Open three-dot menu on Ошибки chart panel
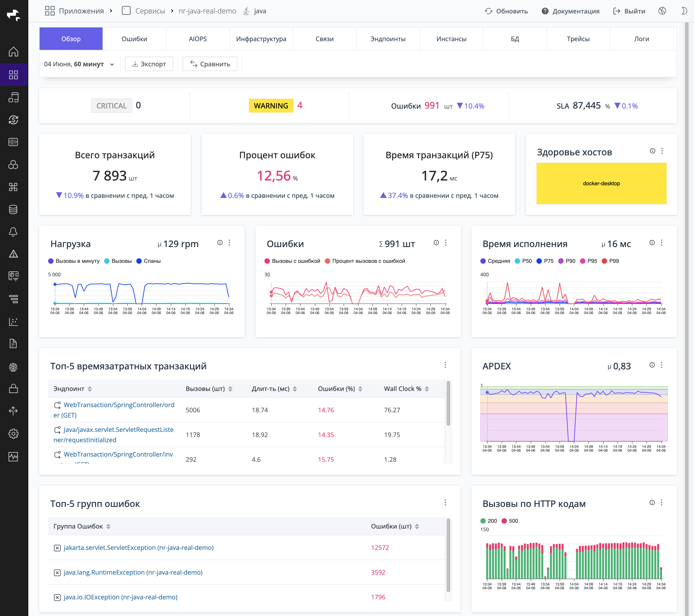Viewport: 694px width, 616px height. coord(446,243)
